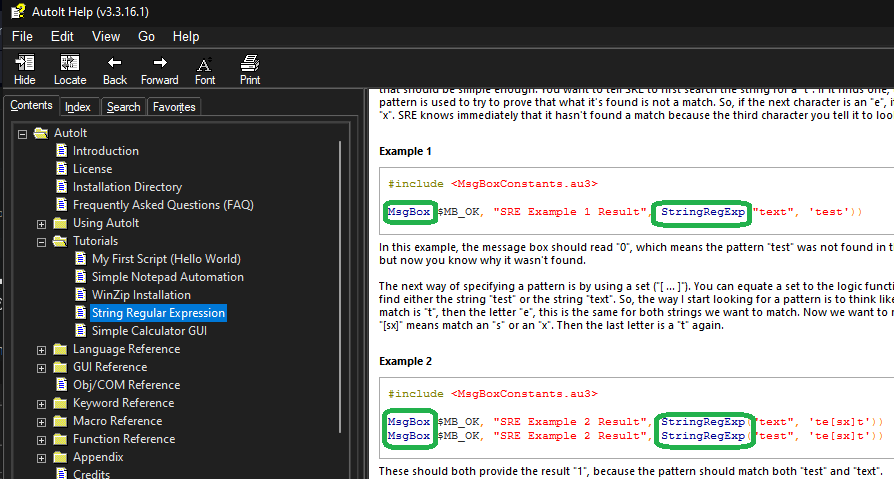Switch to the Search tab
This screenshot has width=894, height=479.
click(x=123, y=107)
